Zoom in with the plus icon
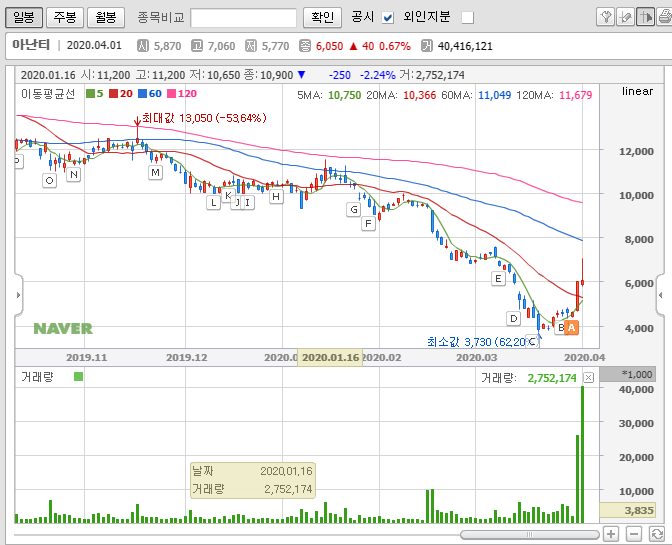Image resolution: width=672 pixels, height=545 pixels. tap(611, 534)
